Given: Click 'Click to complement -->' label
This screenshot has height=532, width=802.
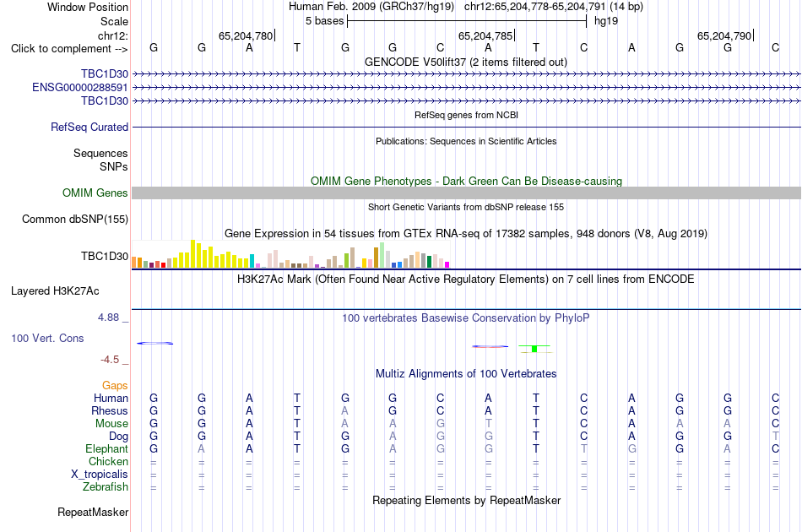Looking at the screenshot, I should [x=69, y=49].
